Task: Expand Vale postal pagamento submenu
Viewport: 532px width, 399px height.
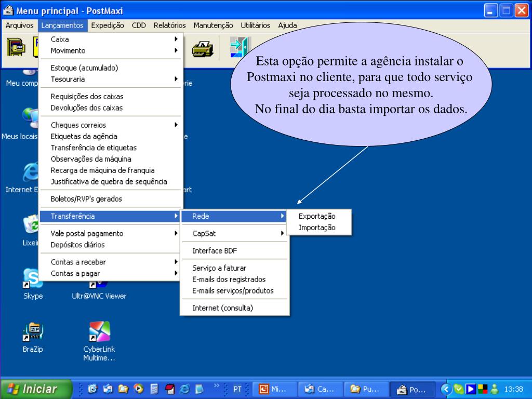Action: pos(110,233)
